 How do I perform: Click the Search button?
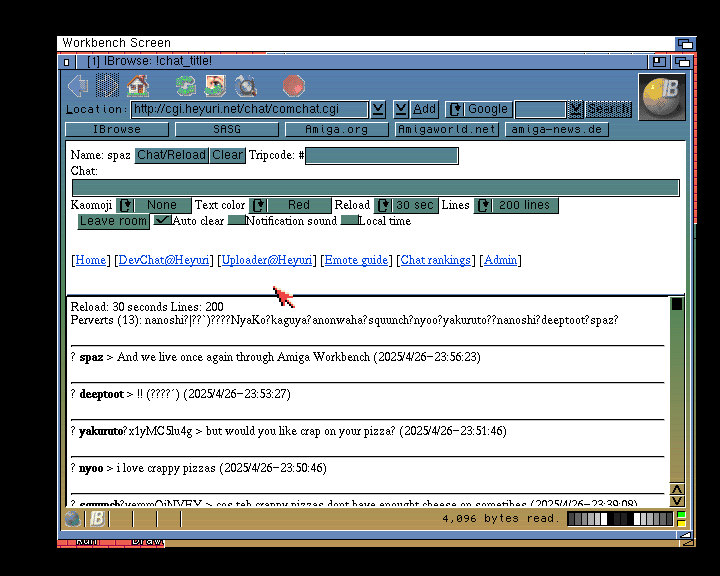tap(608, 109)
